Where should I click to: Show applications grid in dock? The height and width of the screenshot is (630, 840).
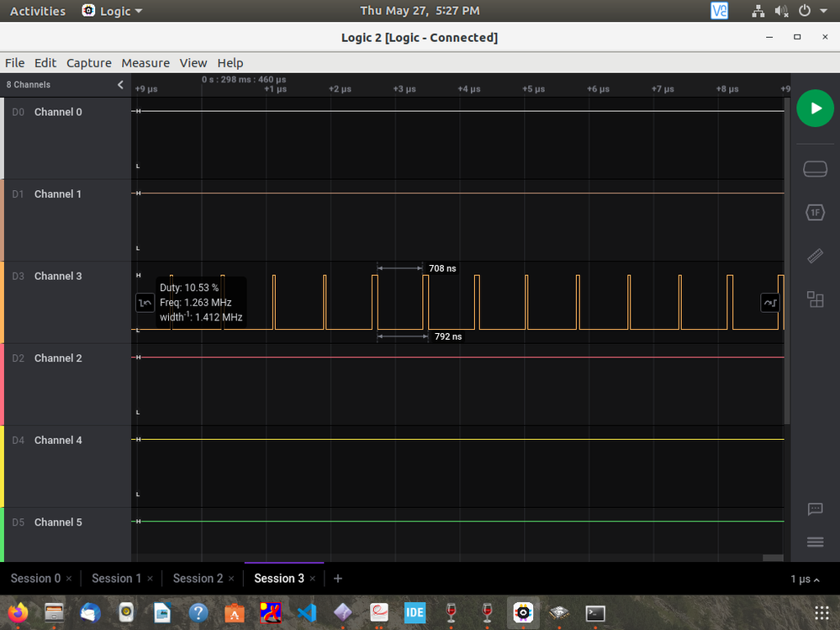click(822, 613)
